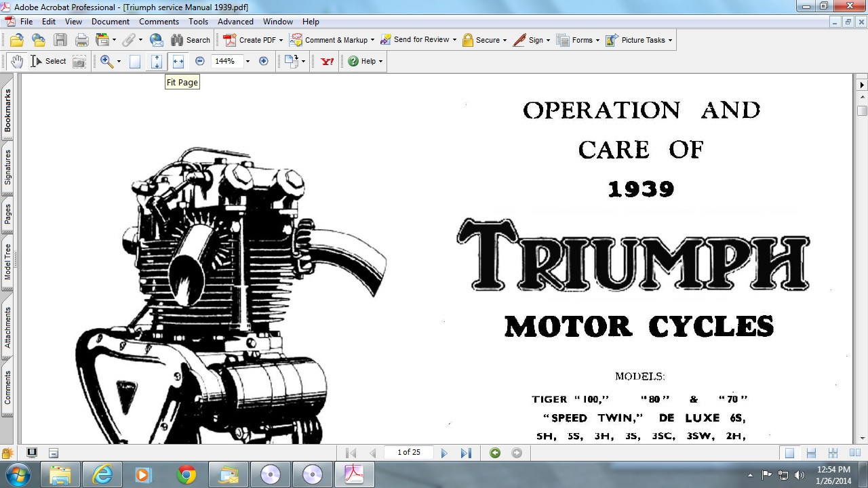Viewport: 868px width, 488px height.
Task: Click the vertical scrollbar thumb
Action: (862, 110)
